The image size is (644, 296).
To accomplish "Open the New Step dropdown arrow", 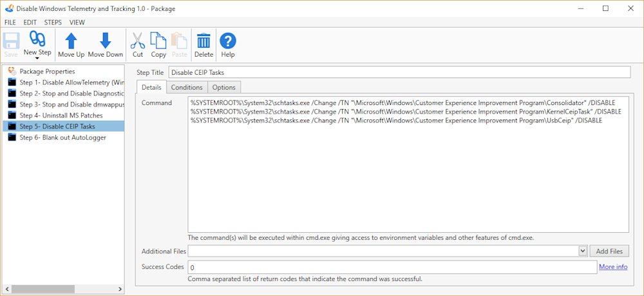I will coord(37,59).
